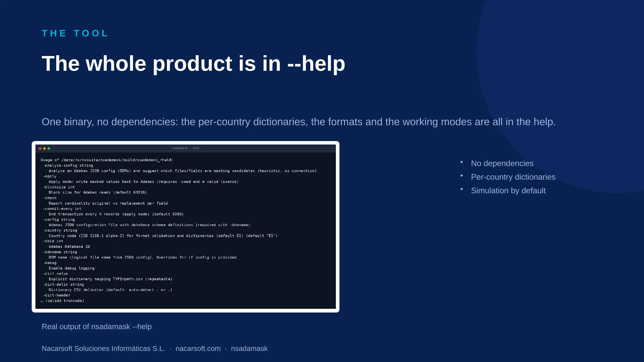Image resolution: width=644 pixels, height=362 pixels.
Task: Click the 'Adabas Database ID' line
Action: point(69,247)
